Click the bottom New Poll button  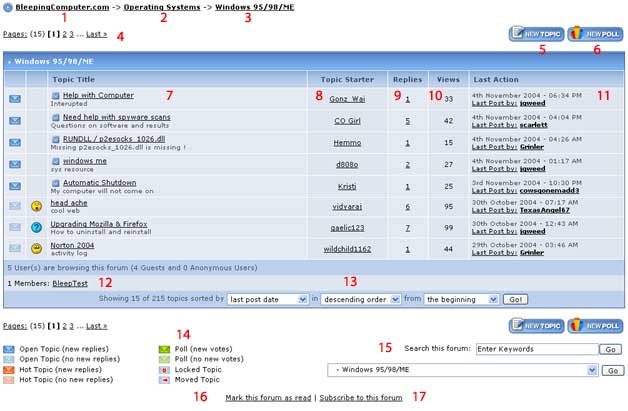point(596,326)
